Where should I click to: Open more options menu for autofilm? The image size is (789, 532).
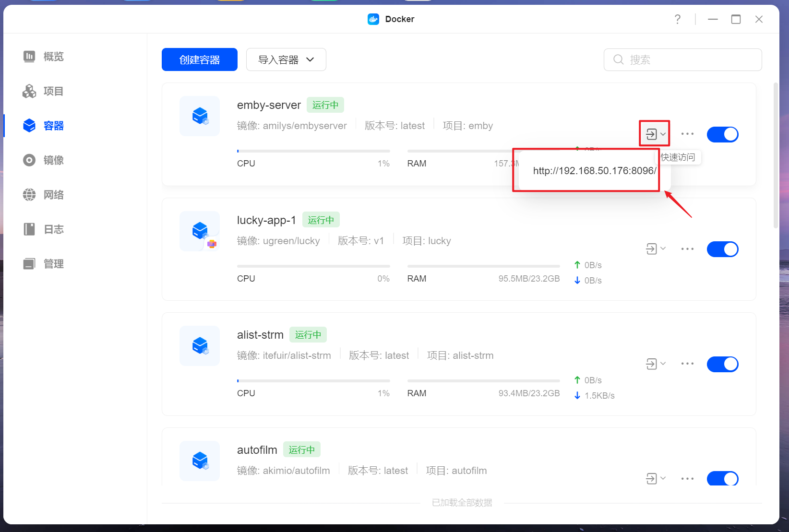687,478
